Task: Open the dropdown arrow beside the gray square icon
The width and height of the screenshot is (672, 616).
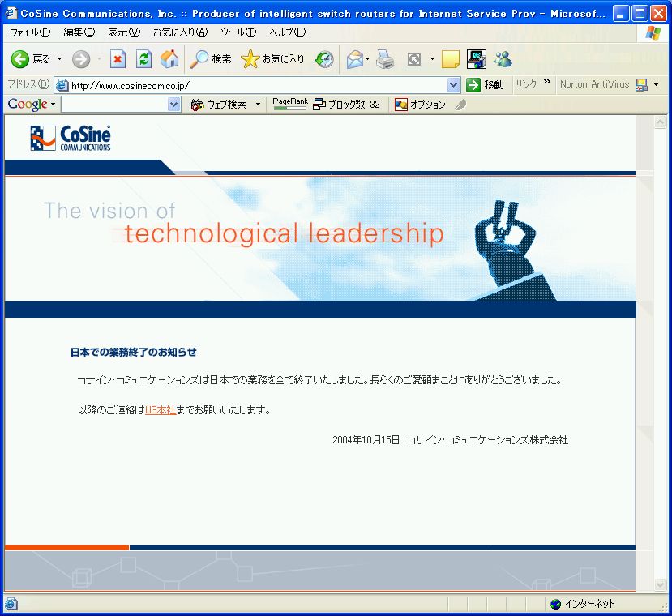Action: (432, 58)
